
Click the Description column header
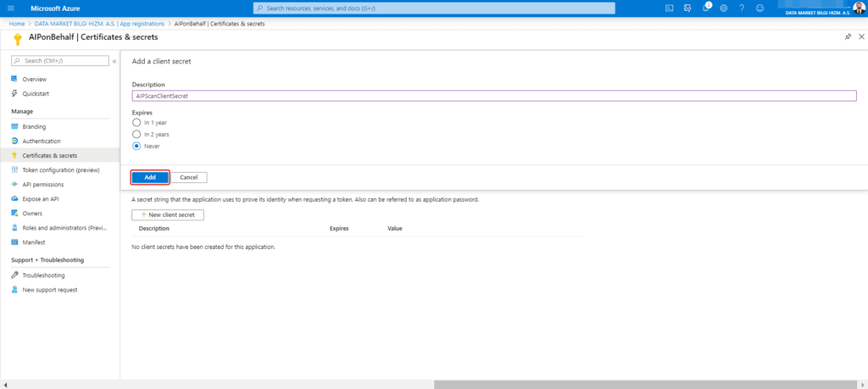coord(154,229)
